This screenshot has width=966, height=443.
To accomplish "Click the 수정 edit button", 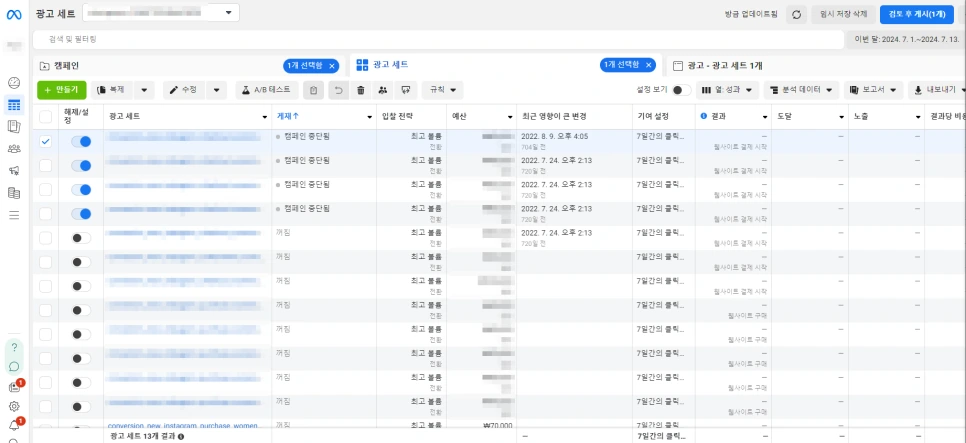I will (x=184, y=90).
